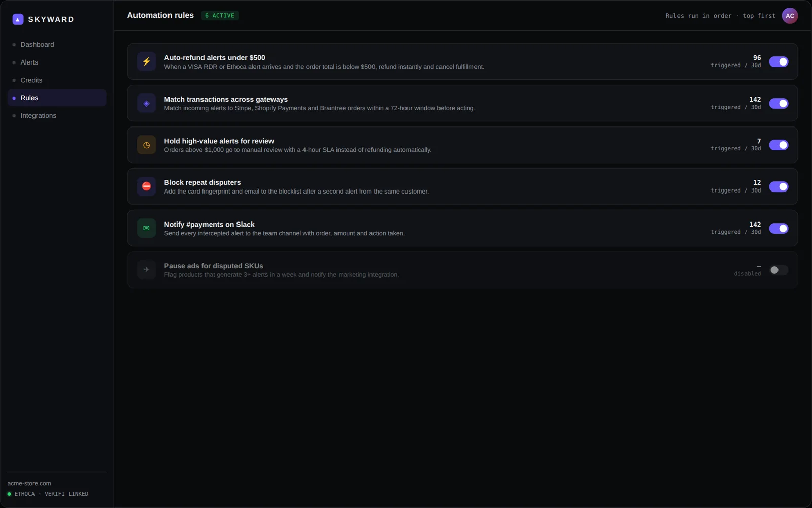Click the acme-store.com store name
This screenshot has width=812, height=508.
(29, 483)
